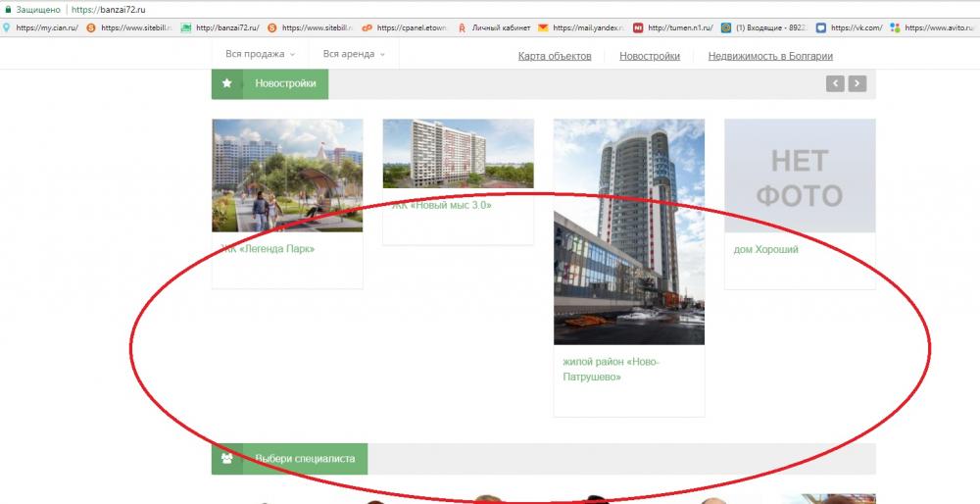Click the star icon beside Новостройки heading

click(x=227, y=83)
